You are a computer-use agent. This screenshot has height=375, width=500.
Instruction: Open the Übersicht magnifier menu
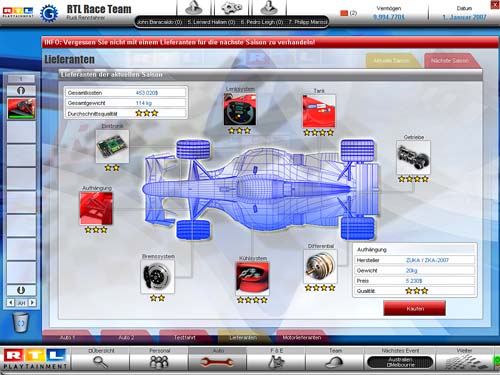pyautogui.click(x=101, y=358)
